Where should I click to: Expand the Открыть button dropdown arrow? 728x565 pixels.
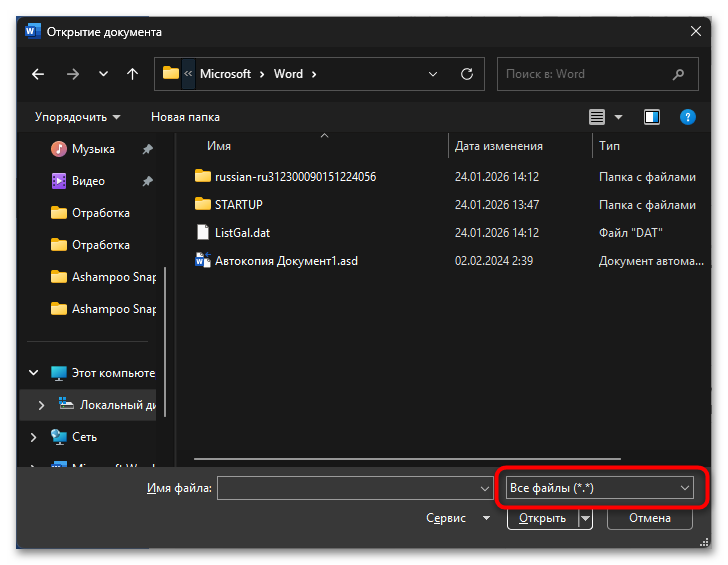[586, 518]
